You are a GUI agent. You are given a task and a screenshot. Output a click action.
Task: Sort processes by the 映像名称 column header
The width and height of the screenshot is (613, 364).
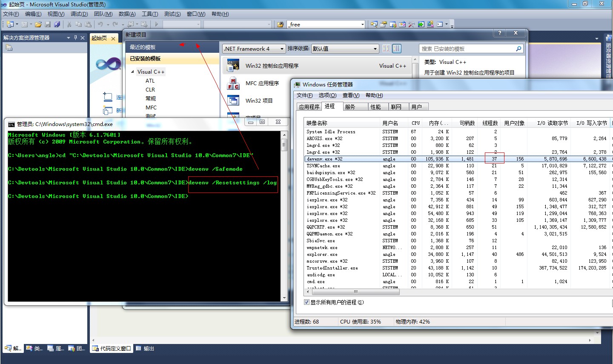tap(342, 123)
